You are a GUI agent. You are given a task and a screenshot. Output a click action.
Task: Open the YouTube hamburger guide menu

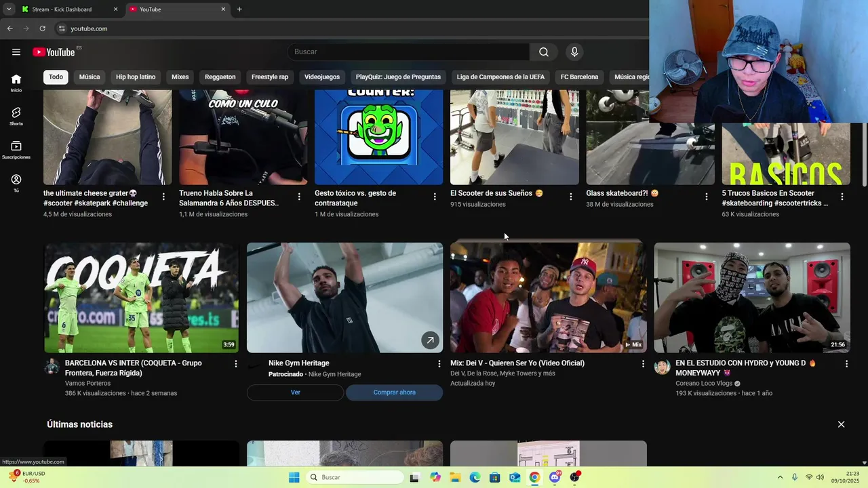[16, 52]
